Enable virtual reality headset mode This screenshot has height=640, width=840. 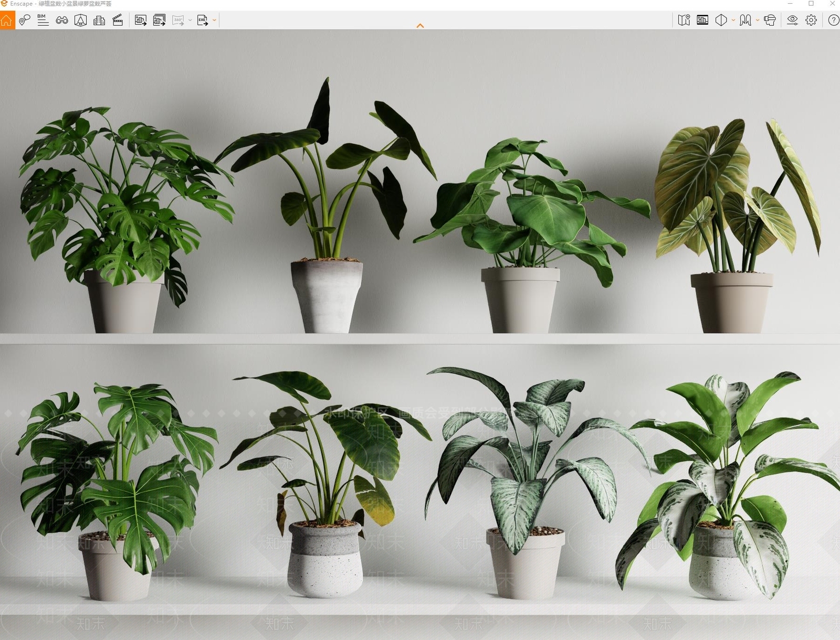770,20
